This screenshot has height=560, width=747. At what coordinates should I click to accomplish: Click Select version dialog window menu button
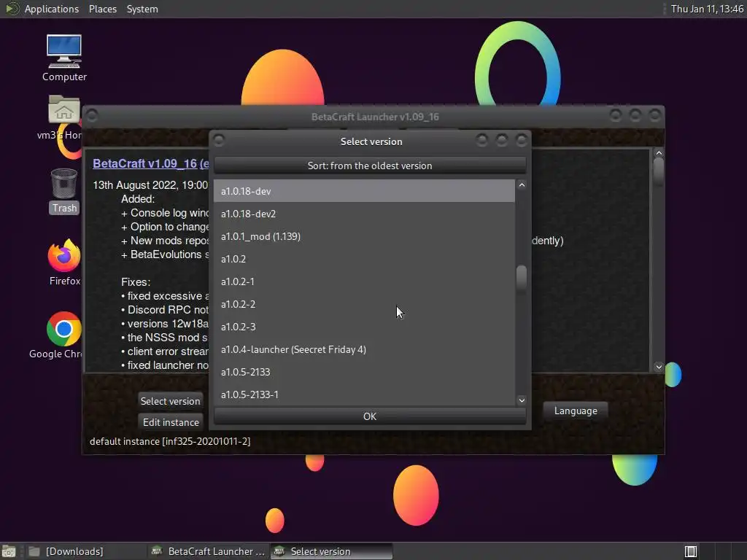pos(219,140)
